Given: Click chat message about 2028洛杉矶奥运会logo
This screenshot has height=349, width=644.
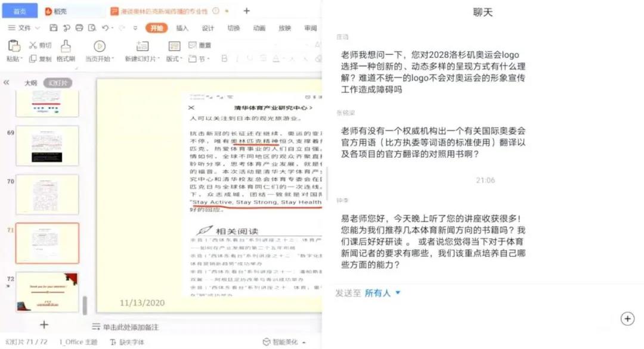Looking at the screenshot, I should pyautogui.click(x=433, y=72).
